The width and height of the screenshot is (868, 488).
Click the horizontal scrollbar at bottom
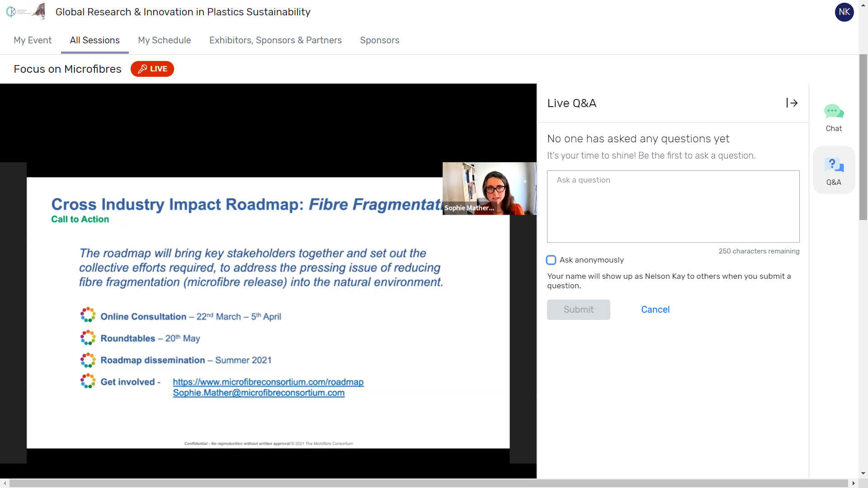pos(428,483)
